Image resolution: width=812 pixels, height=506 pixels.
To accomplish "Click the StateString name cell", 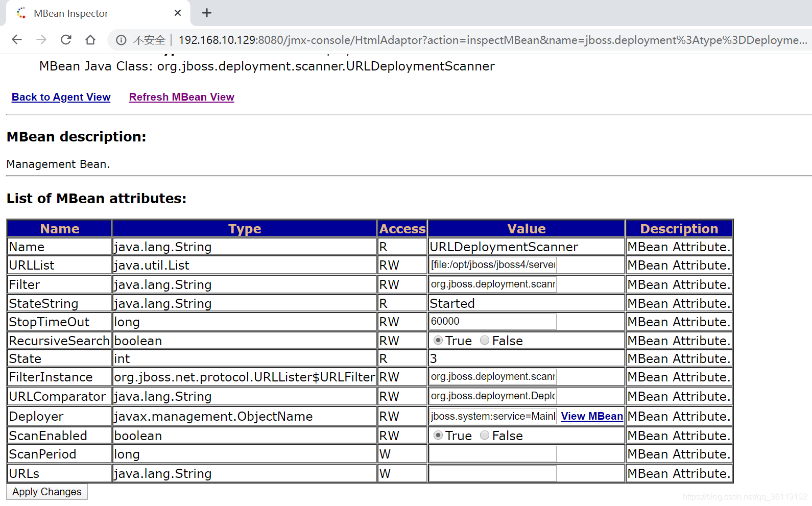I will pyautogui.click(x=60, y=303).
